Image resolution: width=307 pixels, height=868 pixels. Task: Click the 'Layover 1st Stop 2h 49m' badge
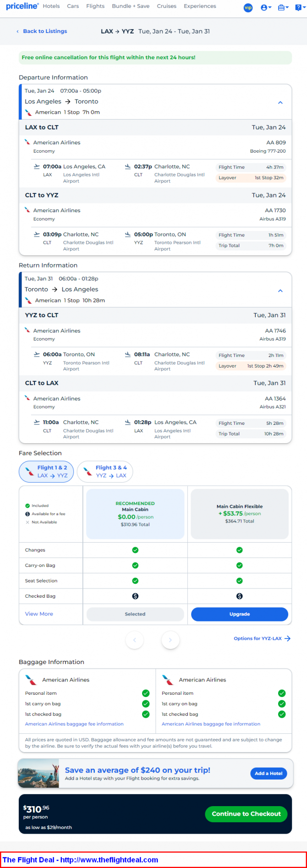251,366
